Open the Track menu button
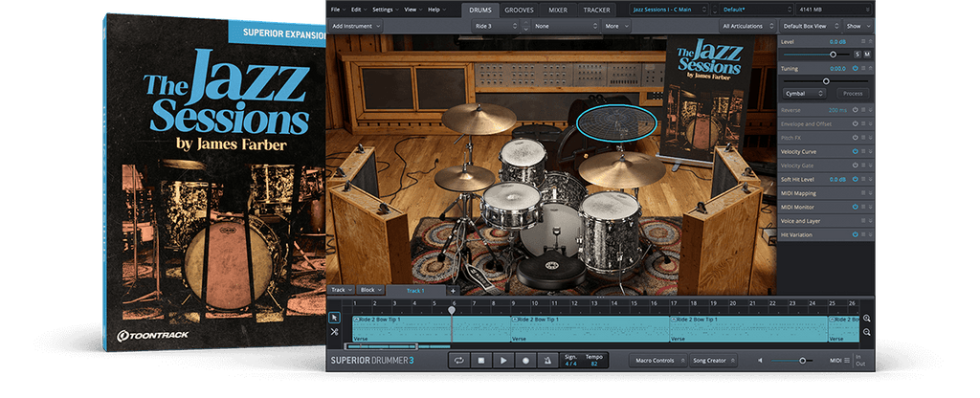 pos(342,290)
